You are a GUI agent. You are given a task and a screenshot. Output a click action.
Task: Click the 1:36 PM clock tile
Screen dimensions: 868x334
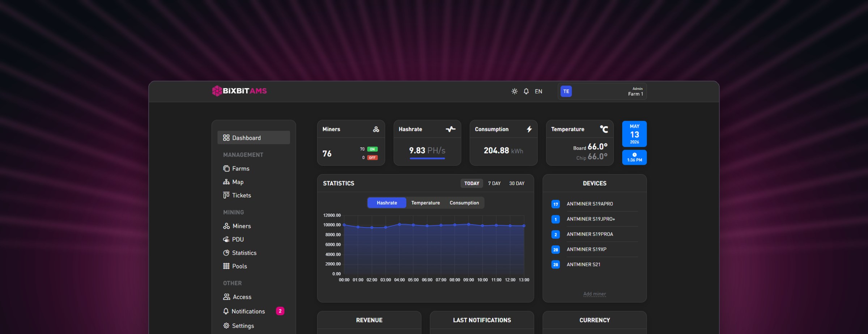(634, 157)
